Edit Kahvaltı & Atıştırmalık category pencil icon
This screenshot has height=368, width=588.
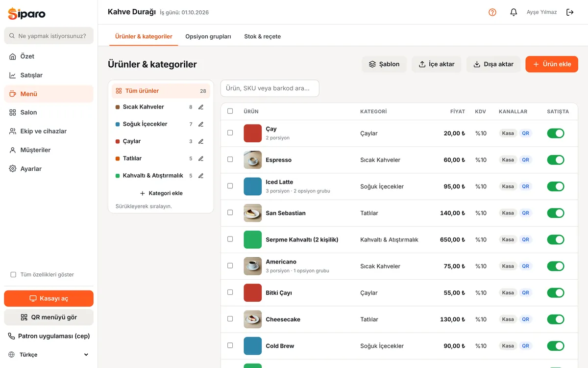201,176
